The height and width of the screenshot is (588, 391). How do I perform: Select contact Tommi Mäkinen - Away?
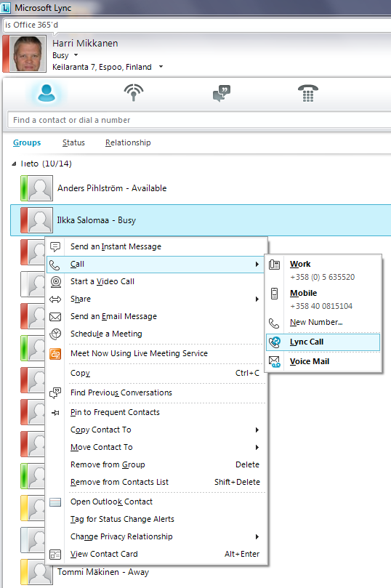pyautogui.click(x=103, y=572)
